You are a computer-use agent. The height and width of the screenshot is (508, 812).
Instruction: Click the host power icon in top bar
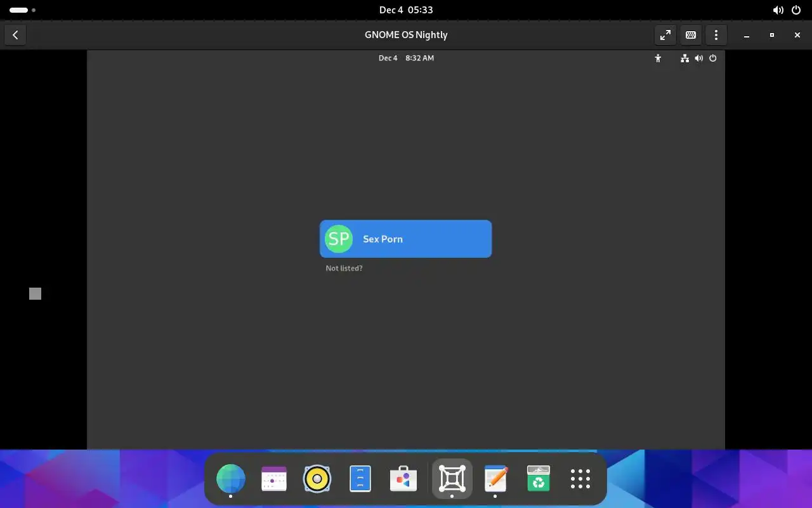[796, 10]
